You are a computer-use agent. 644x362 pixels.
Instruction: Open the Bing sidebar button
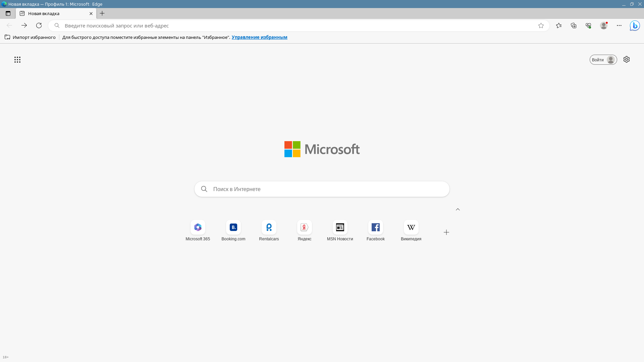point(635,25)
